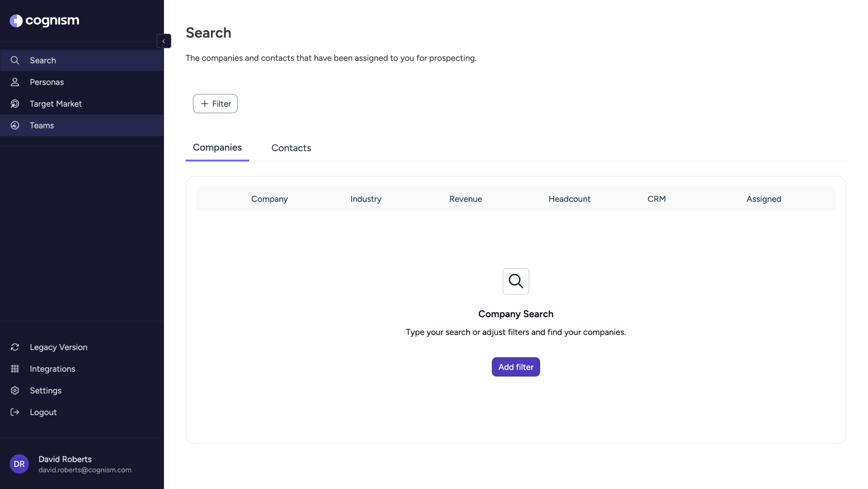Image resolution: width=868 pixels, height=489 pixels.
Task: Click the Company column header
Action: tap(269, 199)
